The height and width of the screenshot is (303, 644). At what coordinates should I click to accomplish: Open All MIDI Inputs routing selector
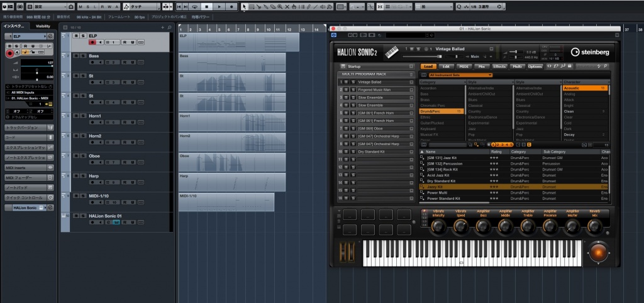29,92
